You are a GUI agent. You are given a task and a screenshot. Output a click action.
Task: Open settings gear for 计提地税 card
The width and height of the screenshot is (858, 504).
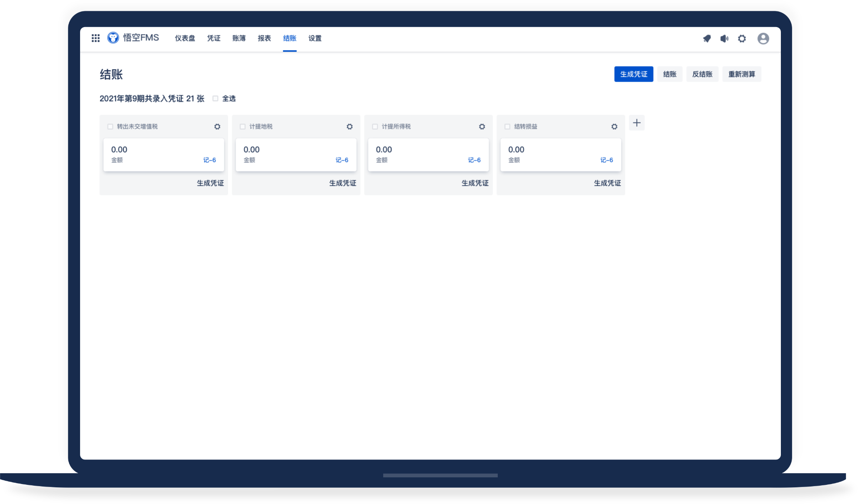coord(349,127)
